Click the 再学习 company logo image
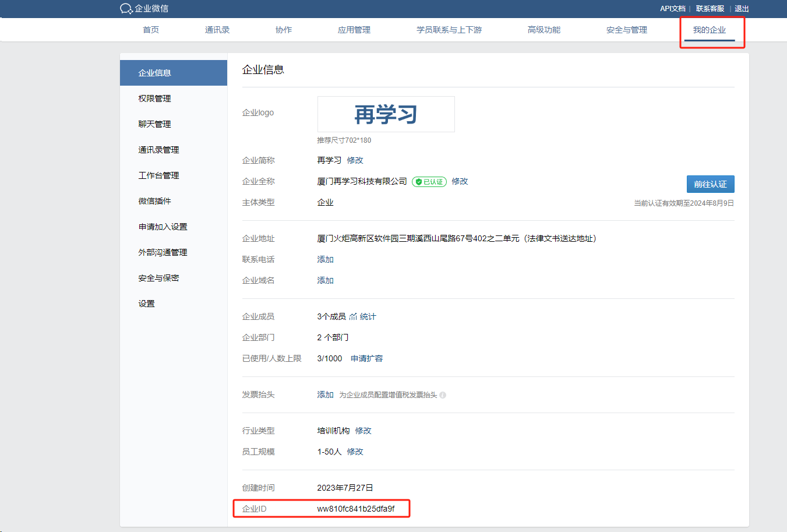787x532 pixels. point(386,114)
